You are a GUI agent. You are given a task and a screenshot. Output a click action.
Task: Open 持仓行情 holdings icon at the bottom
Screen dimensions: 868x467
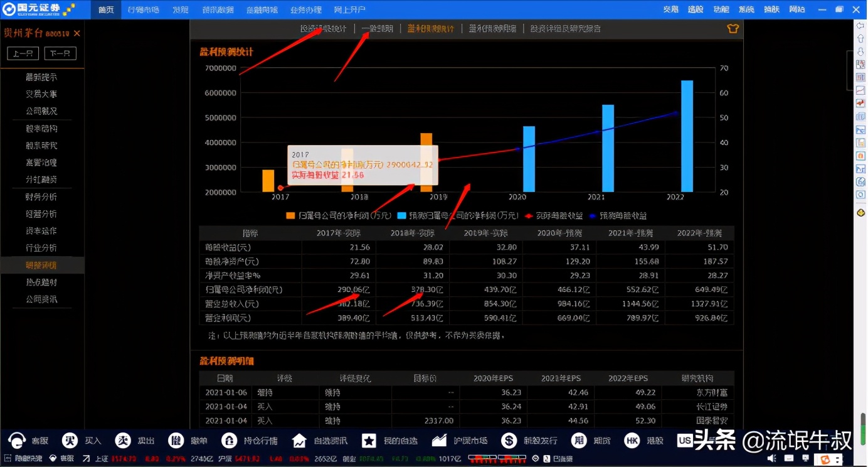pyautogui.click(x=230, y=440)
